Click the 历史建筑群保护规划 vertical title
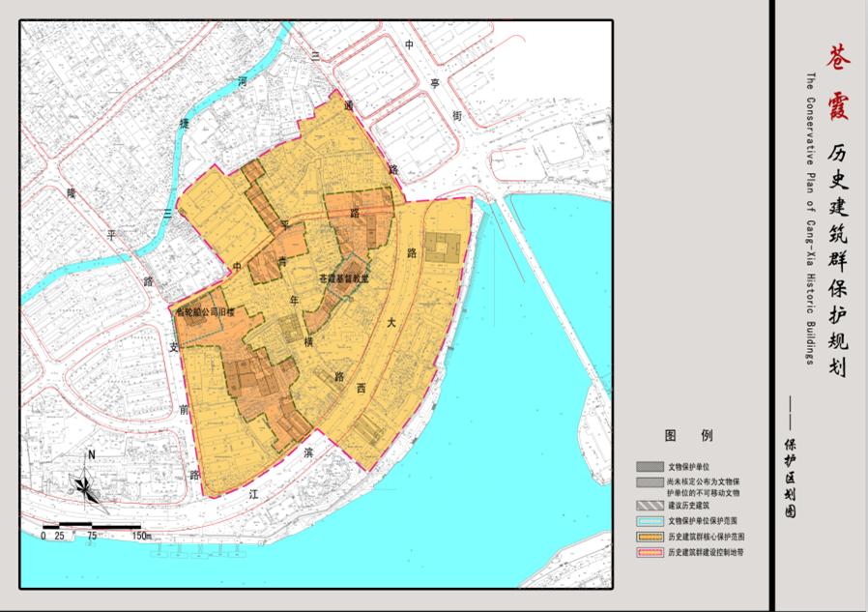The image size is (868, 612). [x=837, y=259]
